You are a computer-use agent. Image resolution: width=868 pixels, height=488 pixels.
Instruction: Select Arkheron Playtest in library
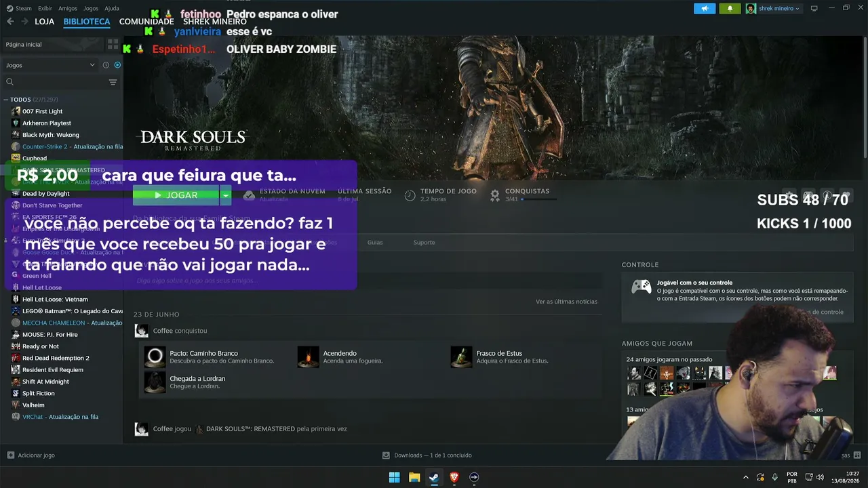tap(46, 123)
